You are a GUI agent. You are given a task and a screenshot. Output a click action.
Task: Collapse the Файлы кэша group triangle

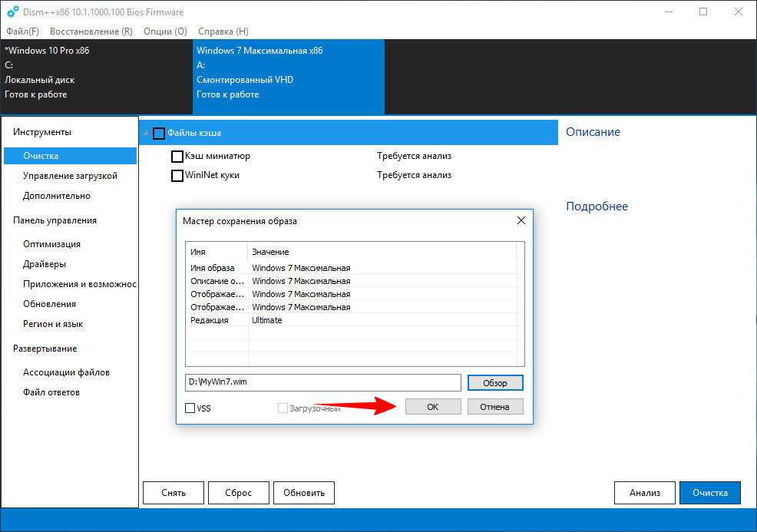coord(145,133)
